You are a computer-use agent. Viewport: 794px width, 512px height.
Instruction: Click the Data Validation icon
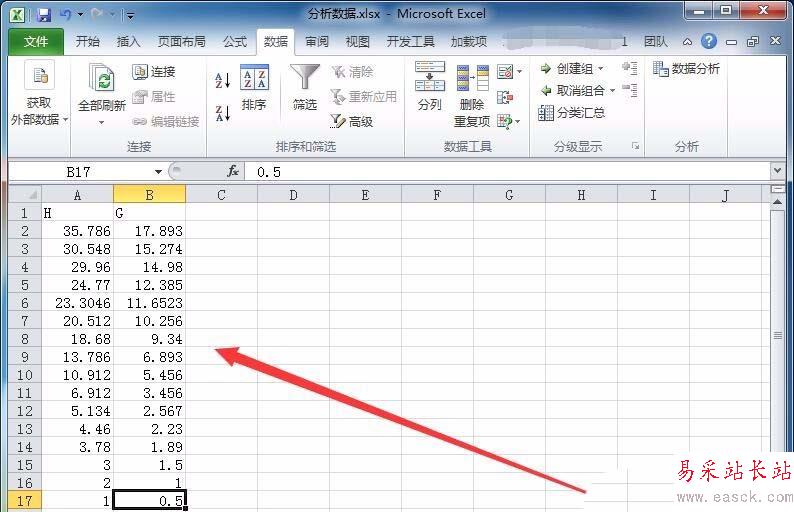pos(504,72)
